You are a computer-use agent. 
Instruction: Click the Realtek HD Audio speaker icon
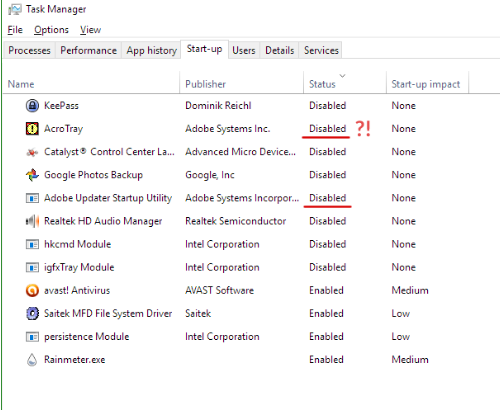tap(32, 221)
